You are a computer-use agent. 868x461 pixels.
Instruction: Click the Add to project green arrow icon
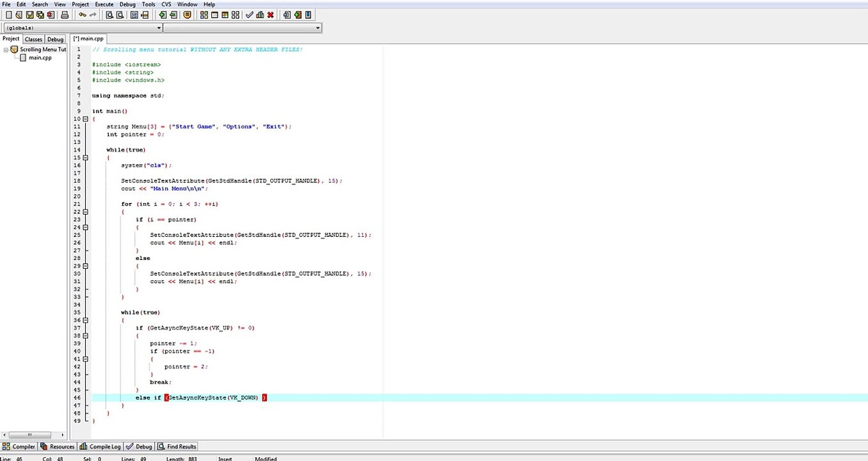click(x=163, y=15)
